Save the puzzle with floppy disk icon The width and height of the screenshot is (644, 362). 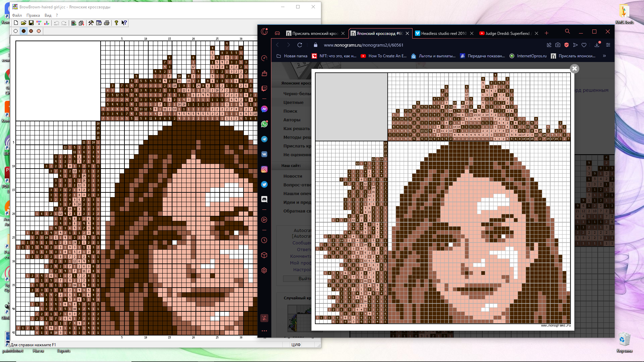31,23
